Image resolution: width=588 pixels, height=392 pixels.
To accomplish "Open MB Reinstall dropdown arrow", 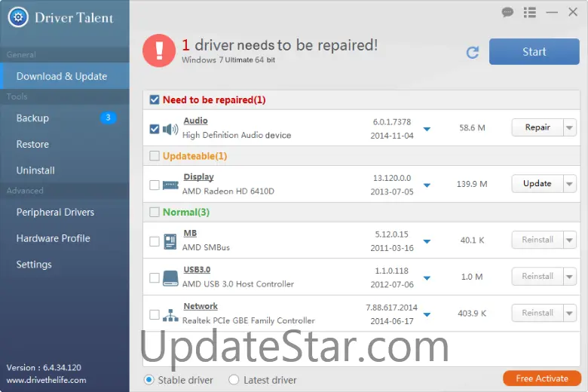I will pos(570,240).
